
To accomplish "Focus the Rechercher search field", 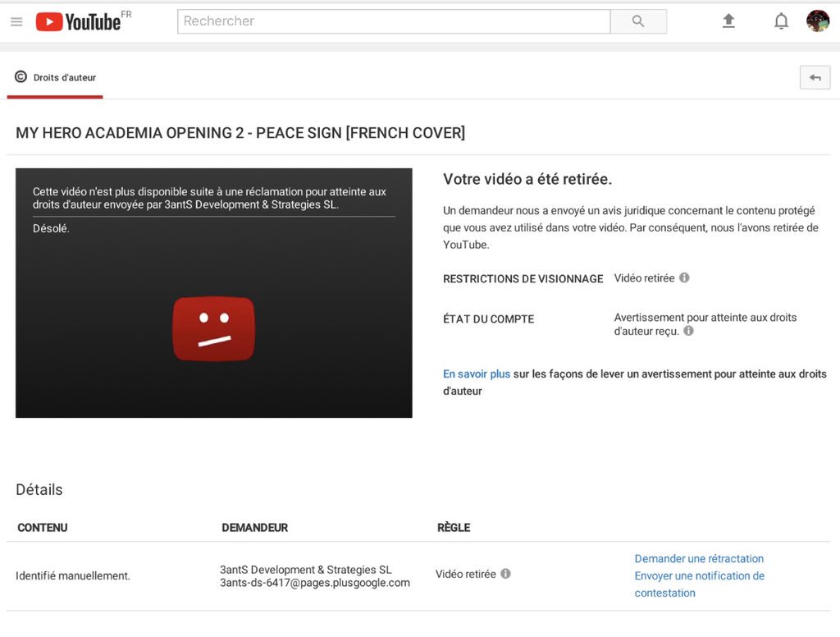I will coord(394,21).
